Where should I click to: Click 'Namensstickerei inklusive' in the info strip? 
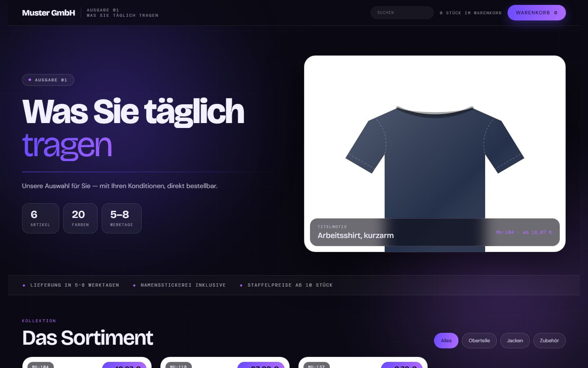pyautogui.click(x=183, y=285)
